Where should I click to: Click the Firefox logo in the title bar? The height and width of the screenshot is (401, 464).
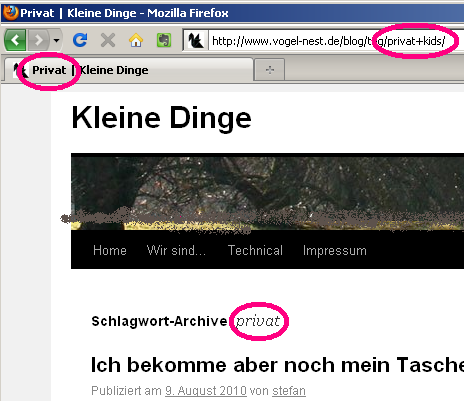coord(10,13)
